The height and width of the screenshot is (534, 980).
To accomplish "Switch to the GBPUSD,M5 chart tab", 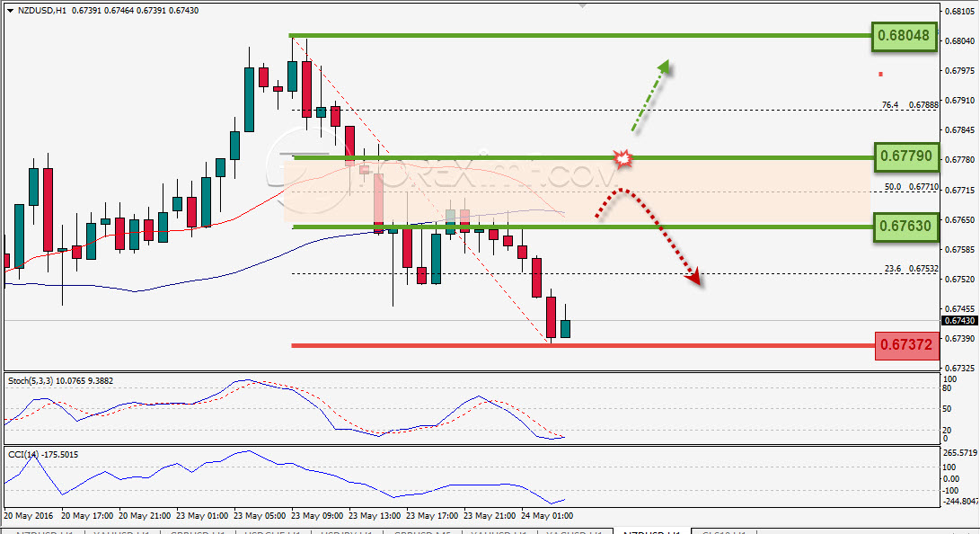I will (420, 532).
